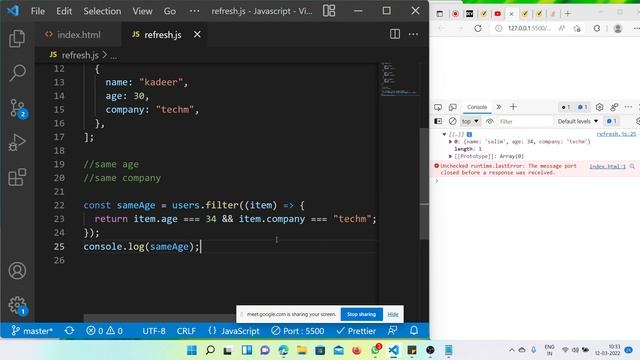
Task: Open the File menu
Action: tap(38, 11)
